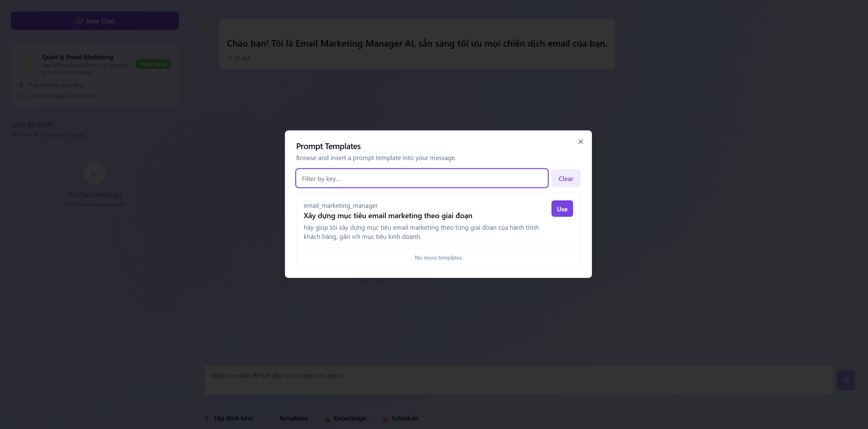Click the agent avatar next to greeting message

click(x=204, y=26)
